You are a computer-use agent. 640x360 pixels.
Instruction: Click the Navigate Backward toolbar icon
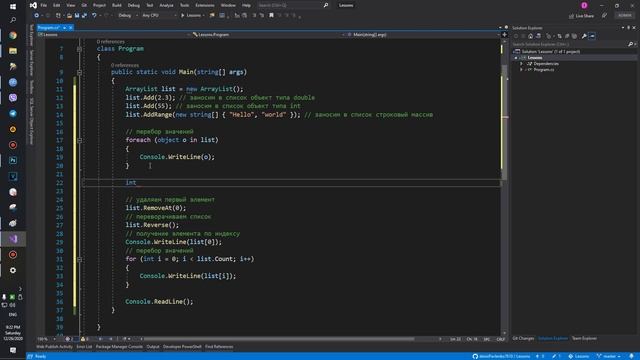coord(37,16)
